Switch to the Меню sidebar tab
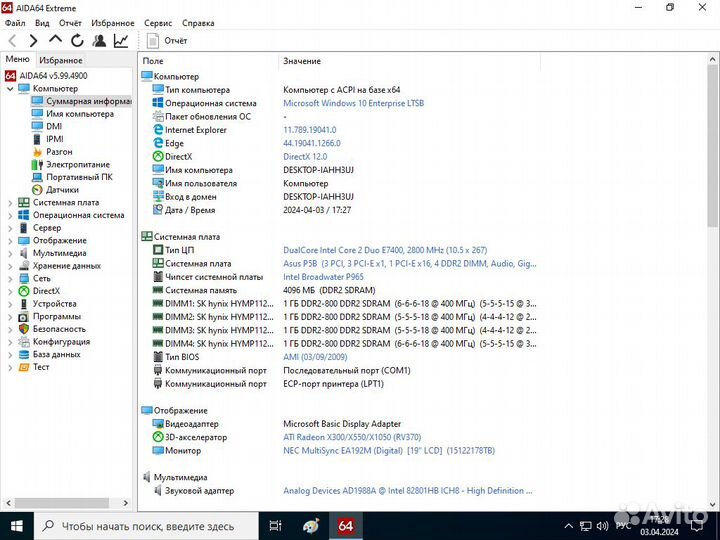The image size is (720, 540). coord(17,59)
